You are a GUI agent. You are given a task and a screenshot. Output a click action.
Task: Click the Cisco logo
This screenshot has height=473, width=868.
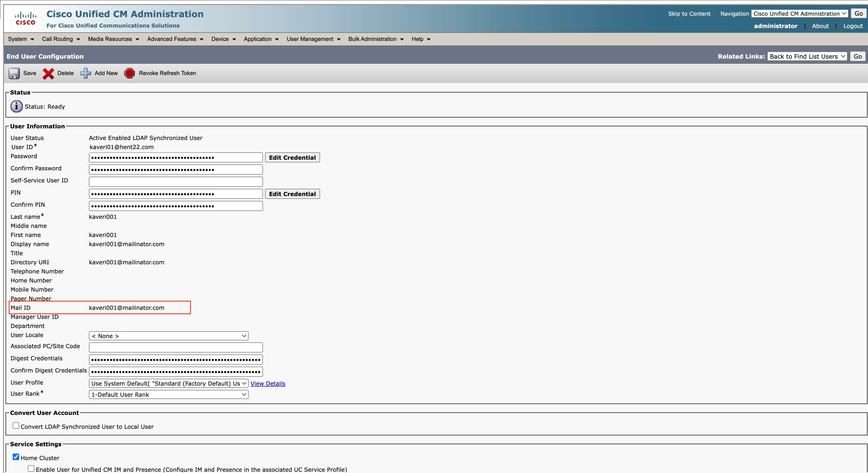(x=26, y=18)
